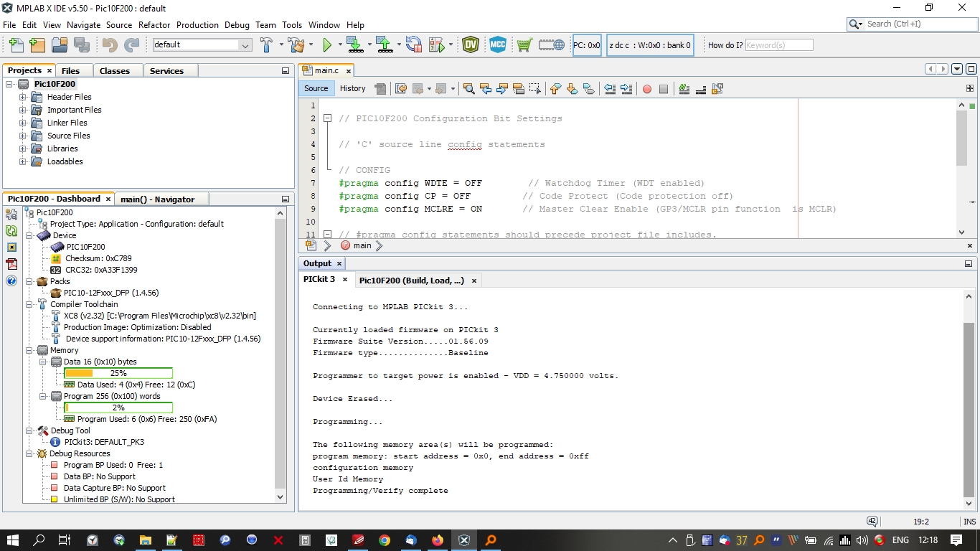Viewport: 980px width, 551px height.
Task: Select PICkit3: DEFAULT_PK3 in dashboard
Action: pos(103,442)
